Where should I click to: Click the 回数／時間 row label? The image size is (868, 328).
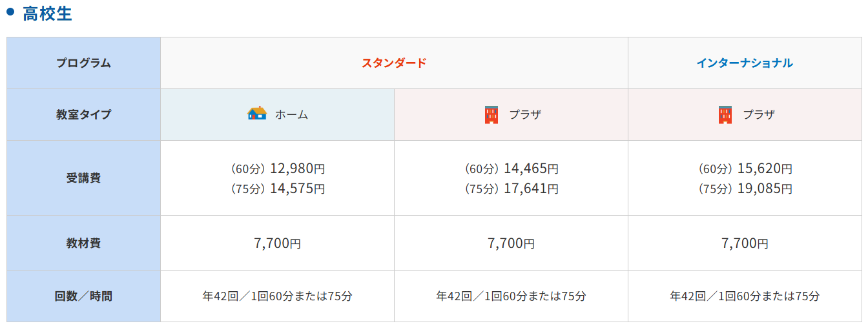pyautogui.click(x=83, y=296)
